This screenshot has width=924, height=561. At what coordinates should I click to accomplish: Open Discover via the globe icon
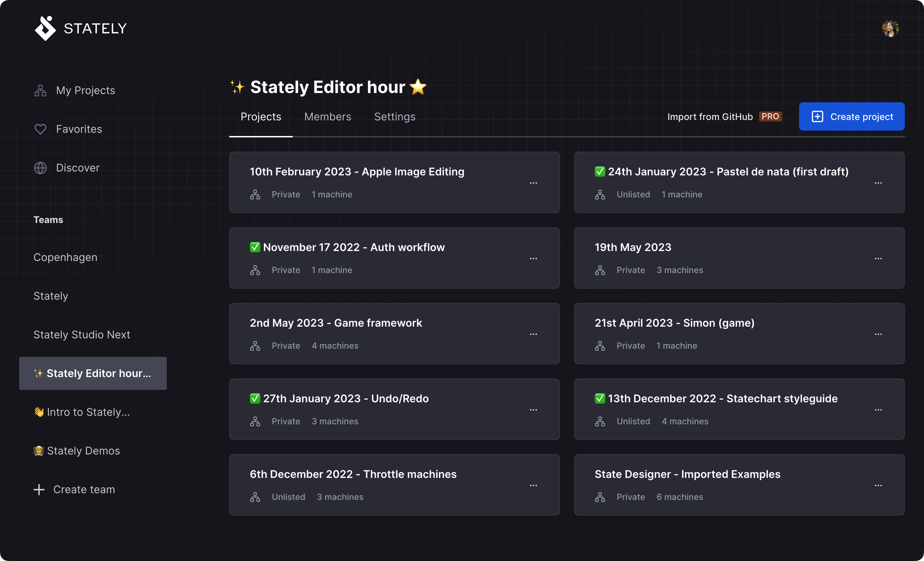point(40,168)
